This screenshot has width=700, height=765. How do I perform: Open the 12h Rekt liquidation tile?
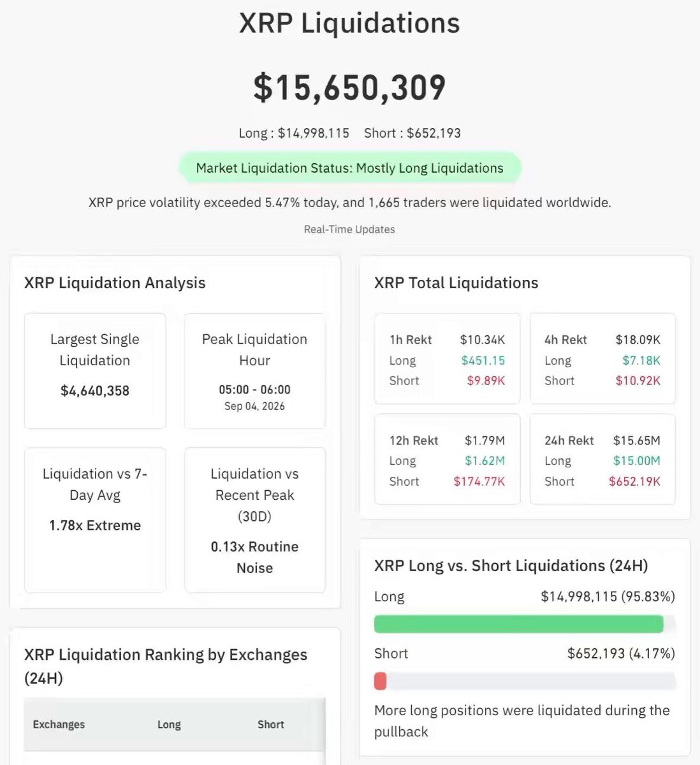pyautogui.click(x=447, y=459)
